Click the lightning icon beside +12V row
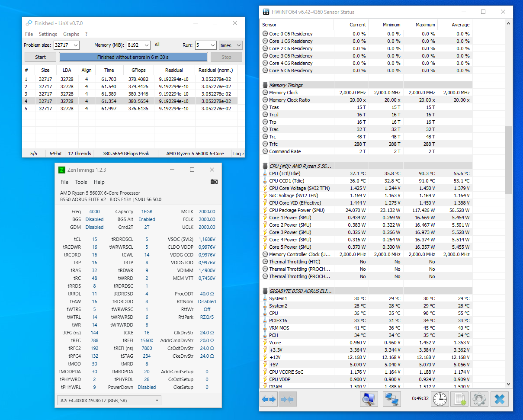Viewport: 523px width, 420px height. (x=265, y=357)
